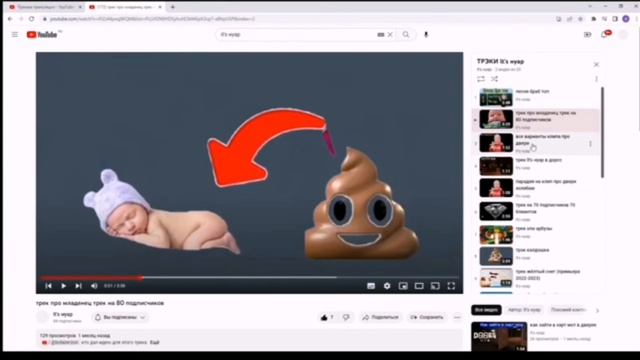This screenshot has width=640, height=360.
Task: Open the first playlist video thumbnail
Action: tap(496, 97)
